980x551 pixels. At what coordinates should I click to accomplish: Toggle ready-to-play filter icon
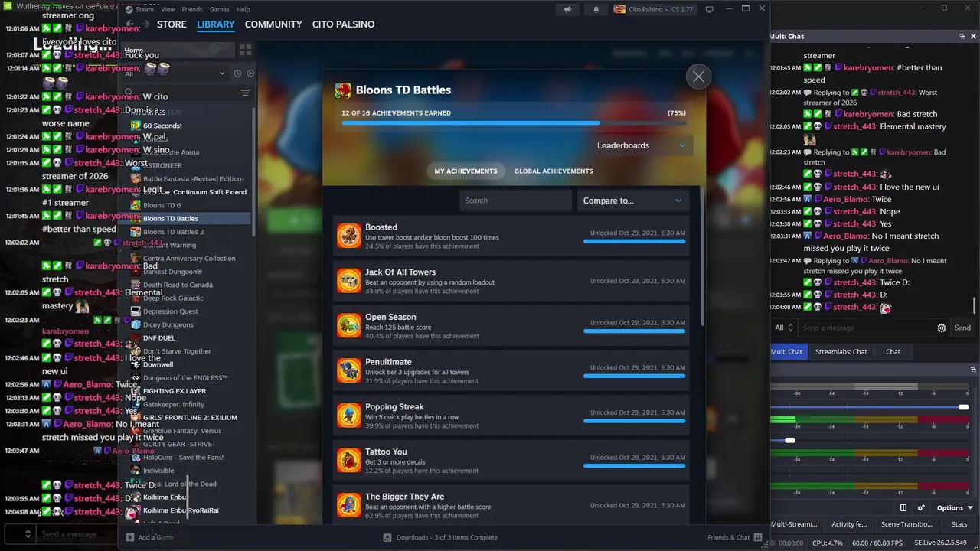[x=250, y=73]
